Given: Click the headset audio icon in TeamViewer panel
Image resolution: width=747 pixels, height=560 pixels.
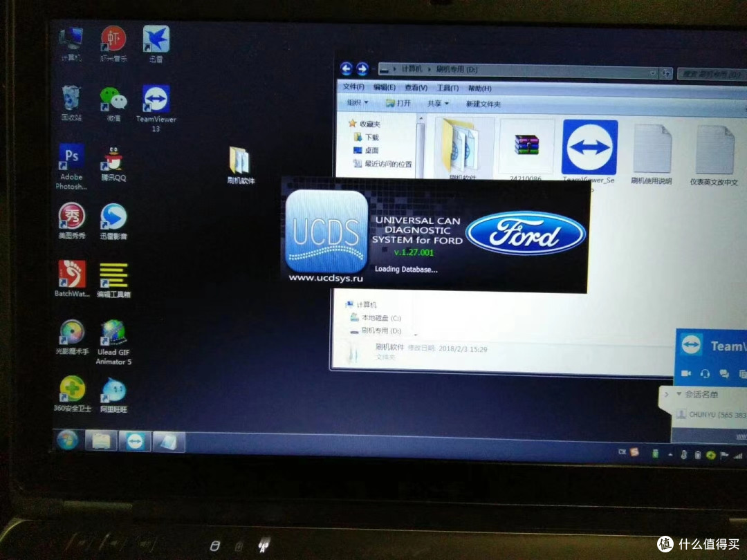Looking at the screenshot, I should [x=705, y=373].
